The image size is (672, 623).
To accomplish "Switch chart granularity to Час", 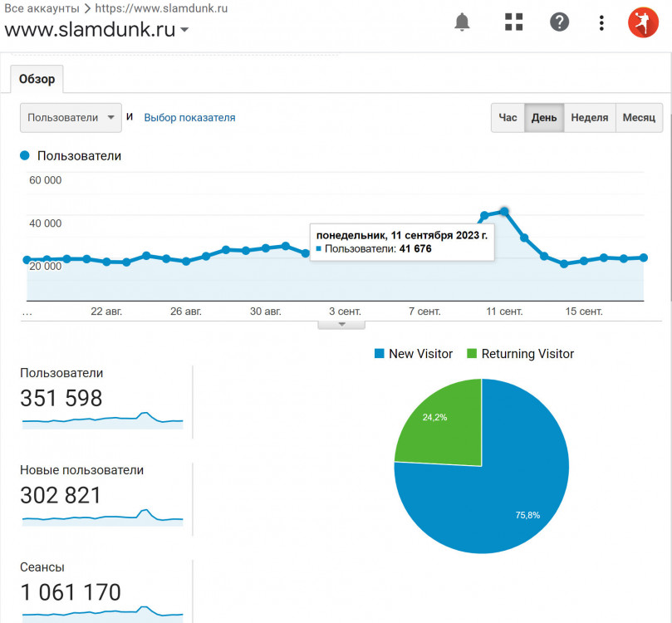I will click(508, 118).
